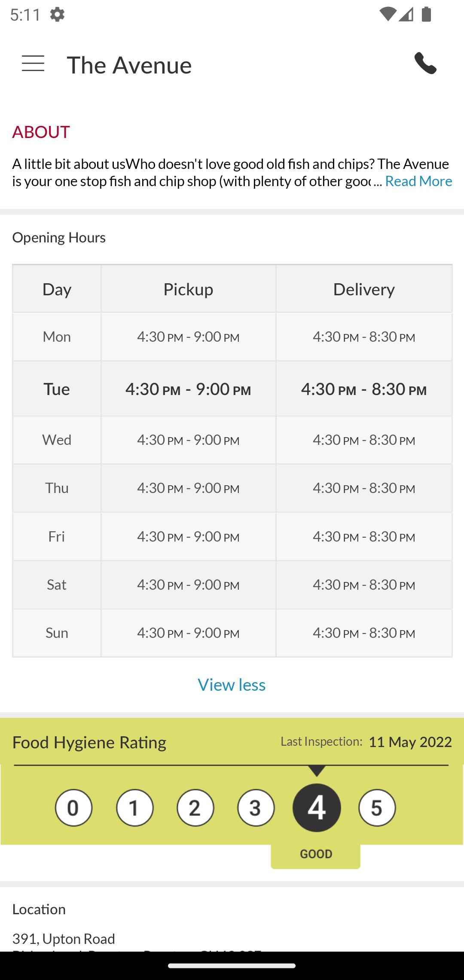Tap hygiene rating circle 5

coord(377,808)
